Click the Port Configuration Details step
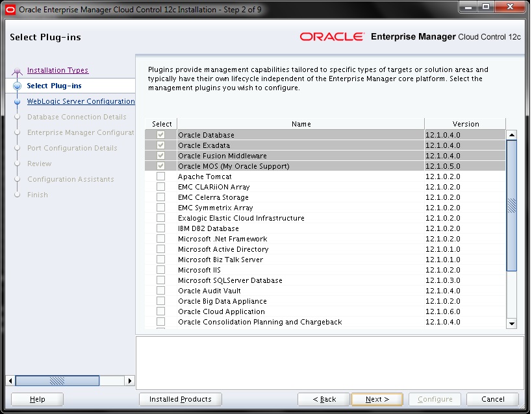The image size is (532, 414). [x=72, y=148]
